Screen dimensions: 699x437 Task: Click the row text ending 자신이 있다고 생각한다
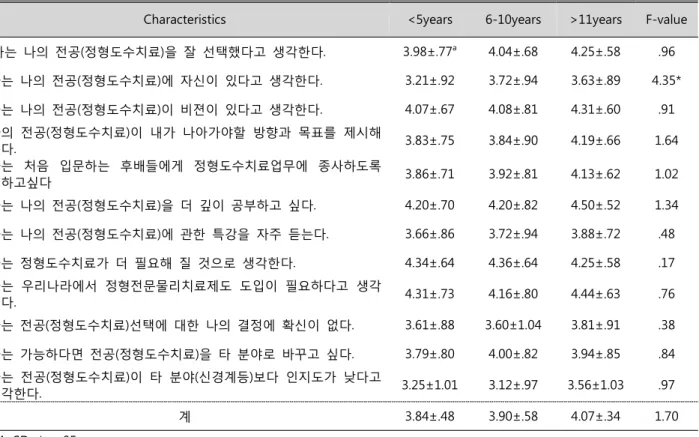tap(161, 81)
